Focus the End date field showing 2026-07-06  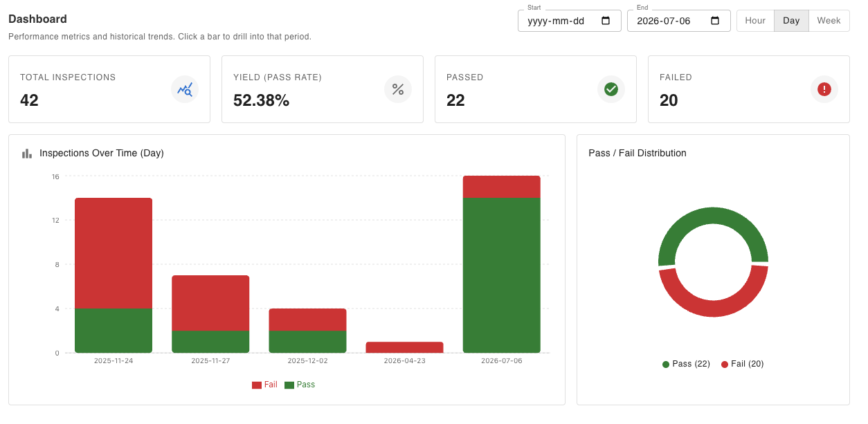[x=679, y=21]
